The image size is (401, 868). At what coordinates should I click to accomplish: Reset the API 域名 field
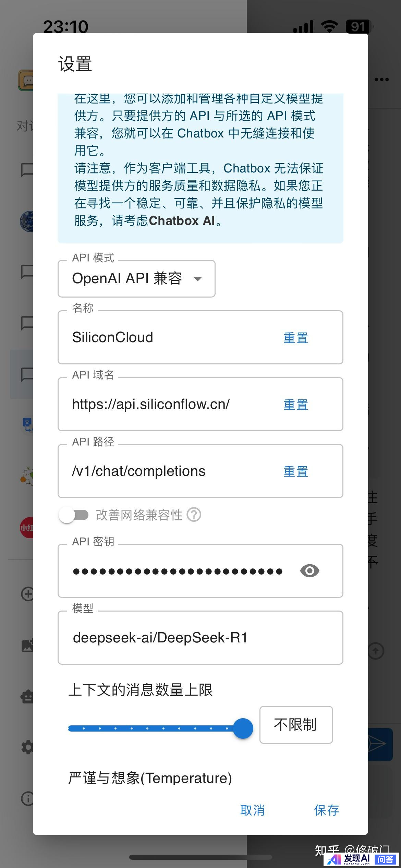(x=295, y=405)
